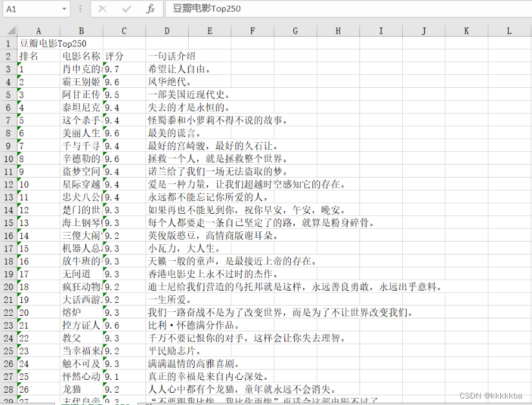The height and width of the screenshot is (405, 532).
Task: Click cell 龙猫
Action: pos(81,389)
